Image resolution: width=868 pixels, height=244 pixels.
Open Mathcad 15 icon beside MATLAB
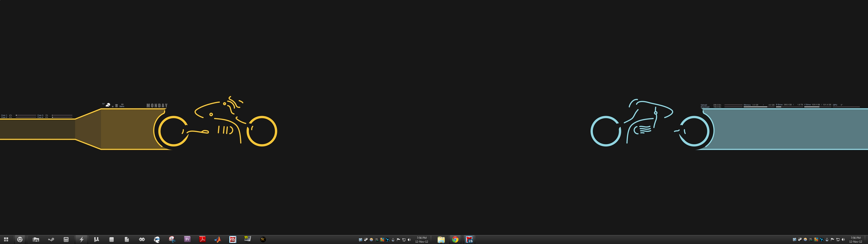click(233, 239)
